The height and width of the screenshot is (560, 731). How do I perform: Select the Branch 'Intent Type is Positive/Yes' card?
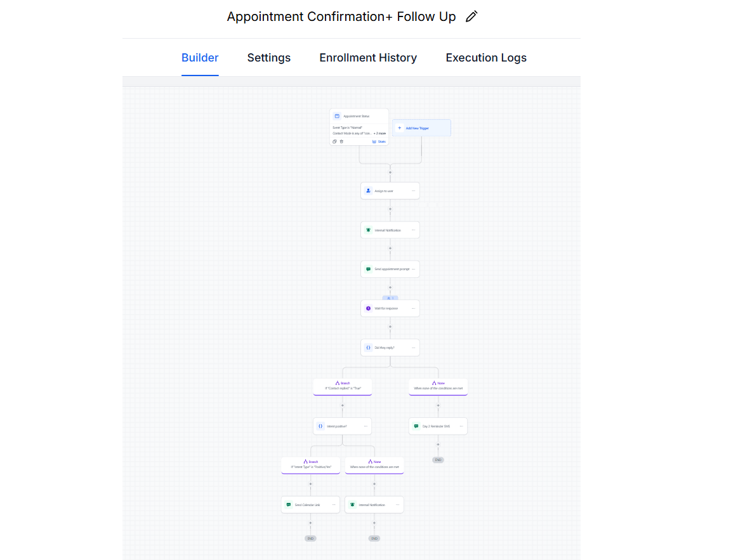click(310, 466)
